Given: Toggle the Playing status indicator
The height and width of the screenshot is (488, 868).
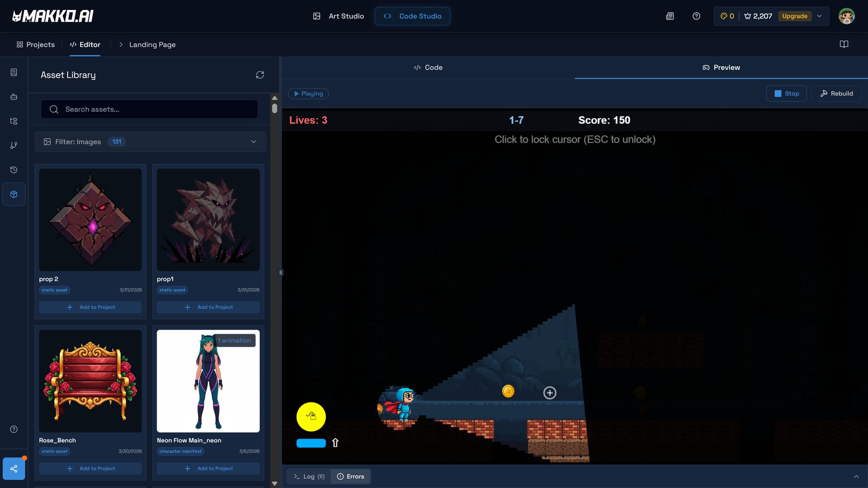Looking at the screenshot, I should click(308, 94).
